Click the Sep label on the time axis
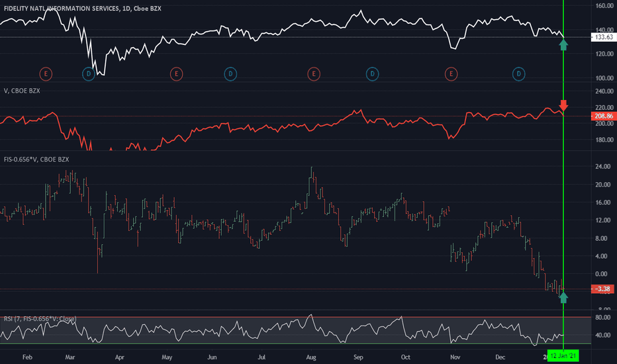The image size is (617, 364). [358, 357]
